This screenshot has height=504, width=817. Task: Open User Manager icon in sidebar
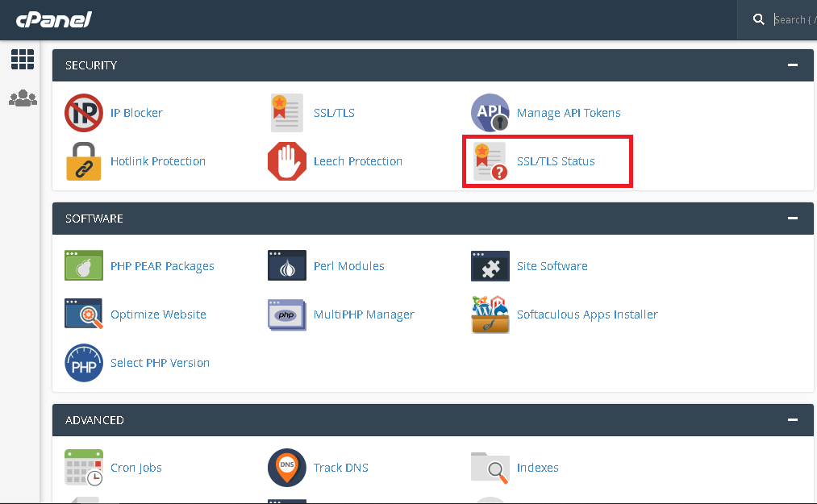(23, 98)
